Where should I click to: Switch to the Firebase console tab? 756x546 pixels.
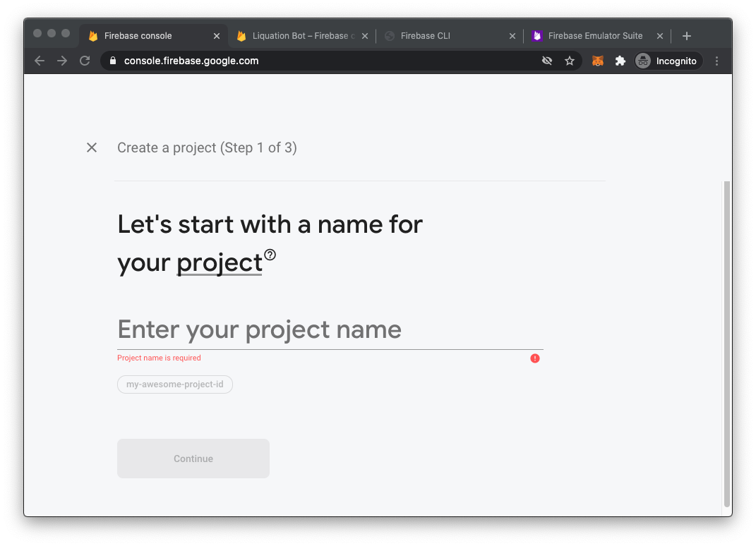coord(153,36)
